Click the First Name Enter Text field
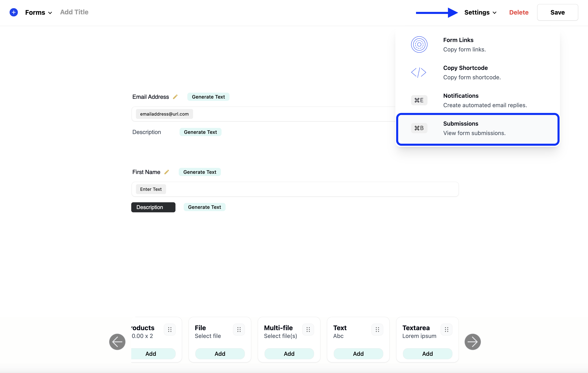This screenshot has width=588, height=373. pyautogui.click(x=295, y=189)
